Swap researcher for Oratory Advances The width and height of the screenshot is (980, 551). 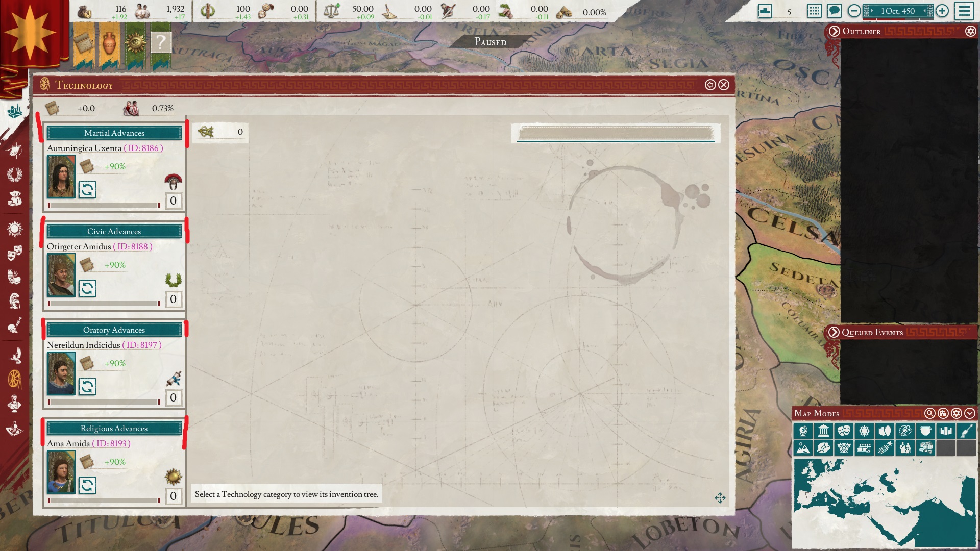pyautogui.click(x=87, y=387)
